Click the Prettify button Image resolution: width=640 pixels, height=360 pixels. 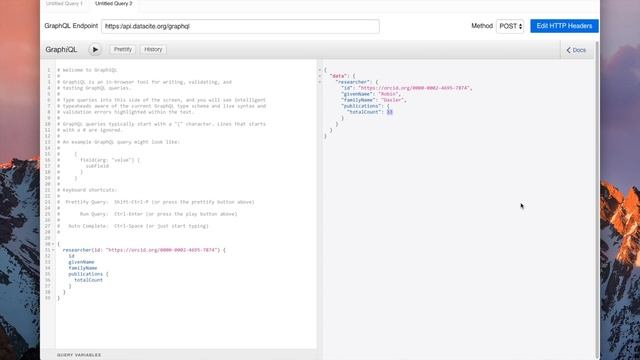(x=123, y=49)
